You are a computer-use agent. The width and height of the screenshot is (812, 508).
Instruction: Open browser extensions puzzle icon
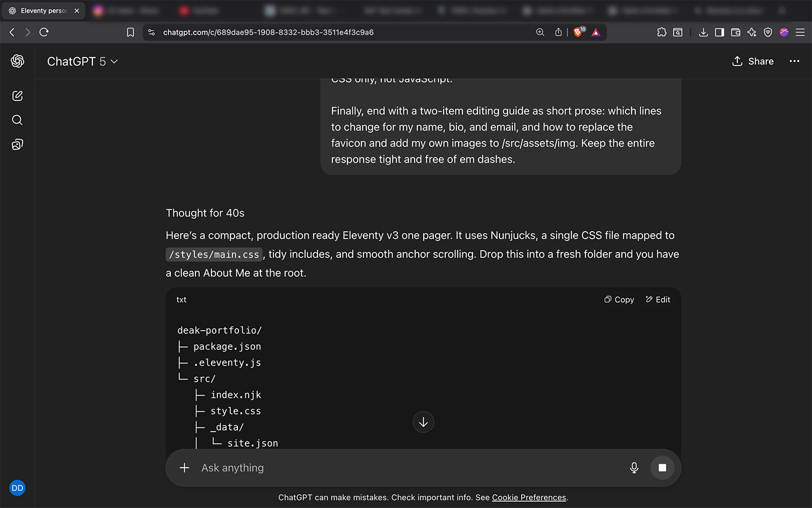662,32
